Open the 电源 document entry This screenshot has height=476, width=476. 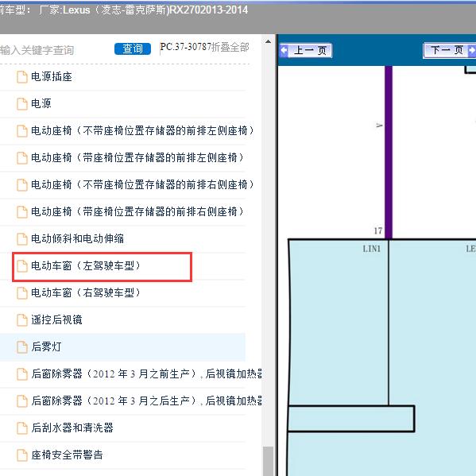[41, 104]
